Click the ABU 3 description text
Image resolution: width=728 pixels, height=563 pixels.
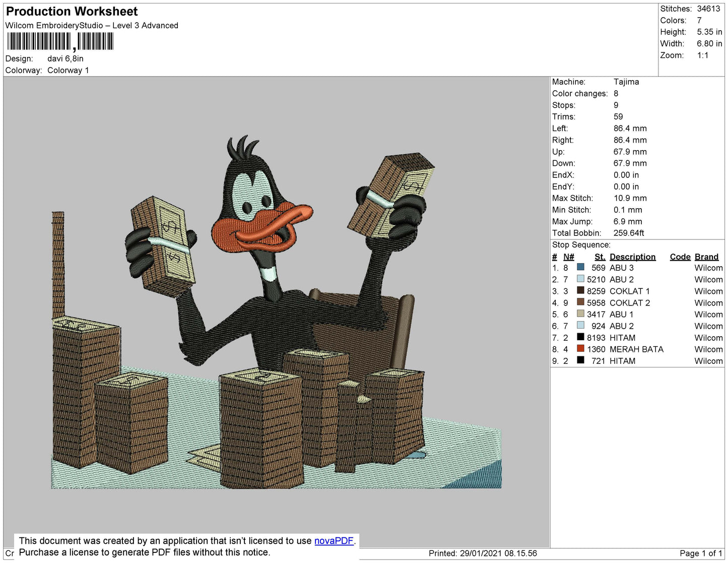pos(622,268)
